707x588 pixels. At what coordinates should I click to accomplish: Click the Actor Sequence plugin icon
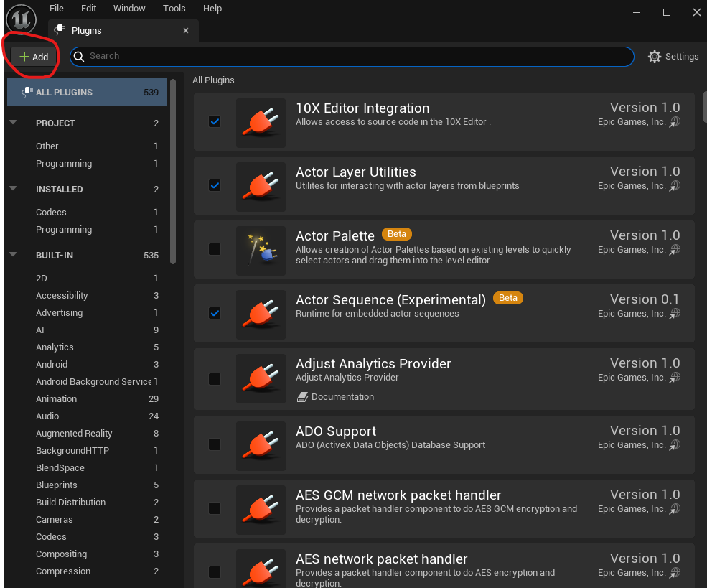(x=261, y=314)
